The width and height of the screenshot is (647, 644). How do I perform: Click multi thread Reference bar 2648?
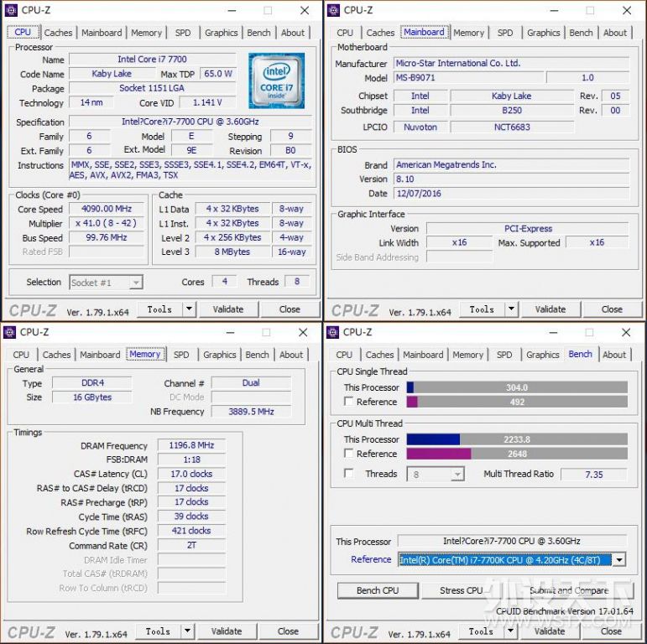(x=517, y=454)
